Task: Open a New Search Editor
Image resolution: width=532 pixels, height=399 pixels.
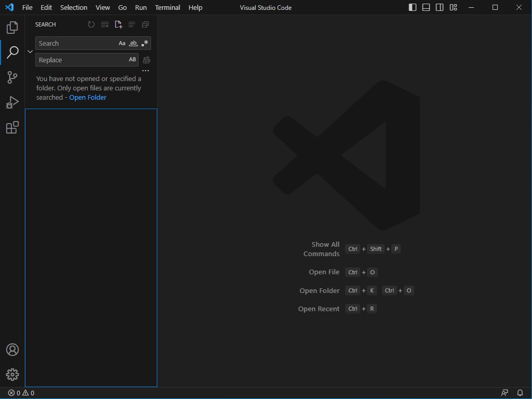Action: [118, 24]
